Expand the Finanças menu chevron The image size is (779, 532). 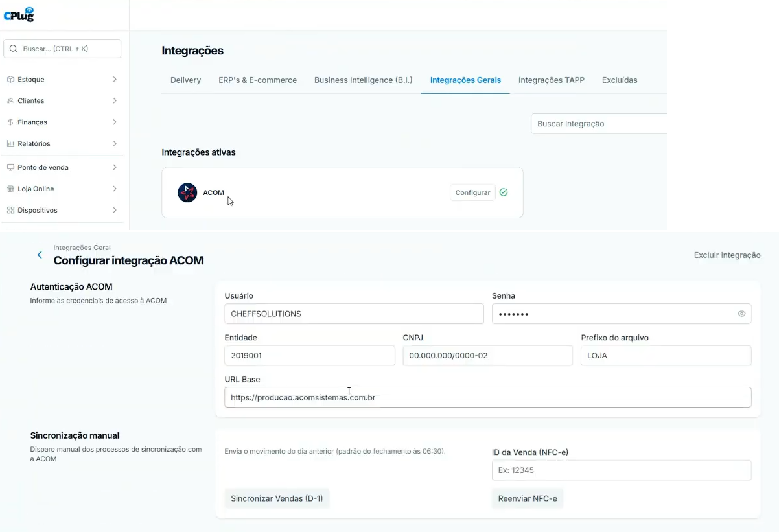tap(115, 122)
